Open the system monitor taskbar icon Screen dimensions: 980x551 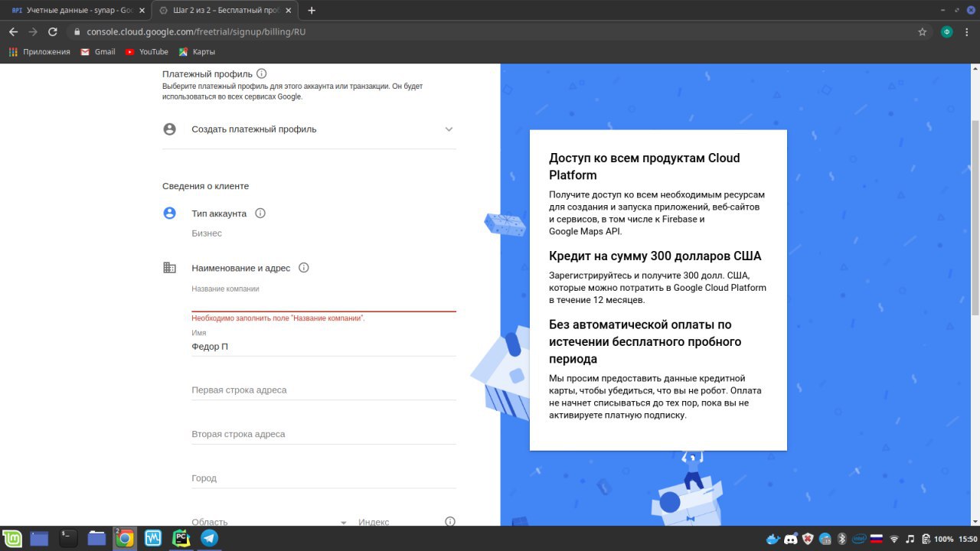pos(152,538)
